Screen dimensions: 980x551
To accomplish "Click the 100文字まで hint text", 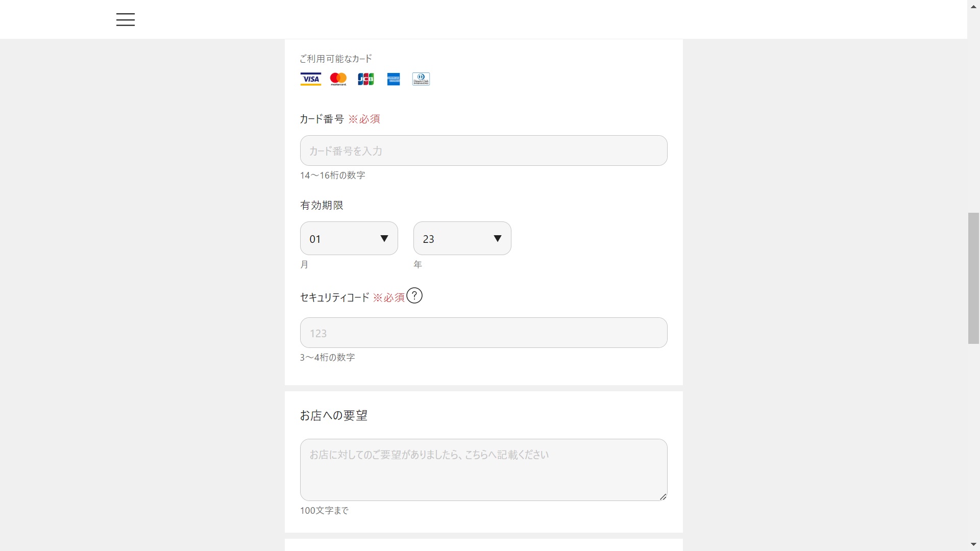I will pyautogui.click(x=324, y=510).
